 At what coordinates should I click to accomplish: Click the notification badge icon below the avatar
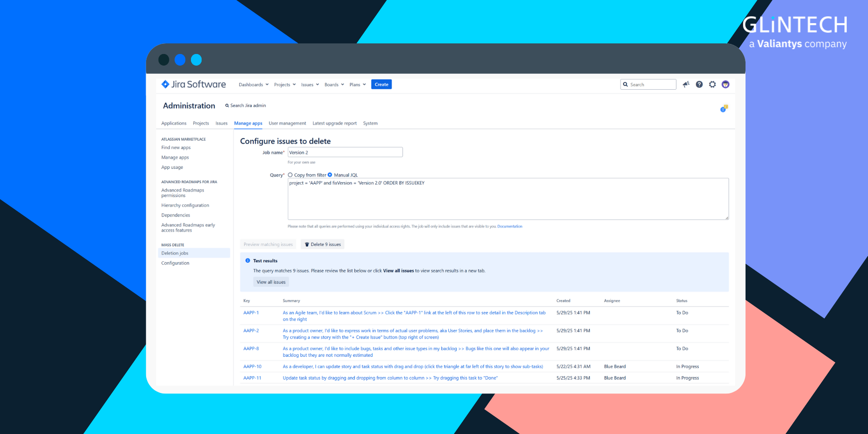724,108
